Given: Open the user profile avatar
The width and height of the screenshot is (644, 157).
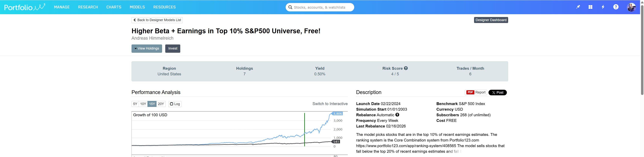Looking at the screenshot, I should (x=631, y=7).
